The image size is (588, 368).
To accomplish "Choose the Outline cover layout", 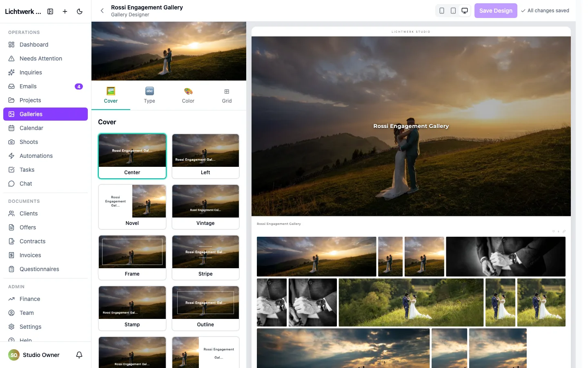I will click(205, 308).
